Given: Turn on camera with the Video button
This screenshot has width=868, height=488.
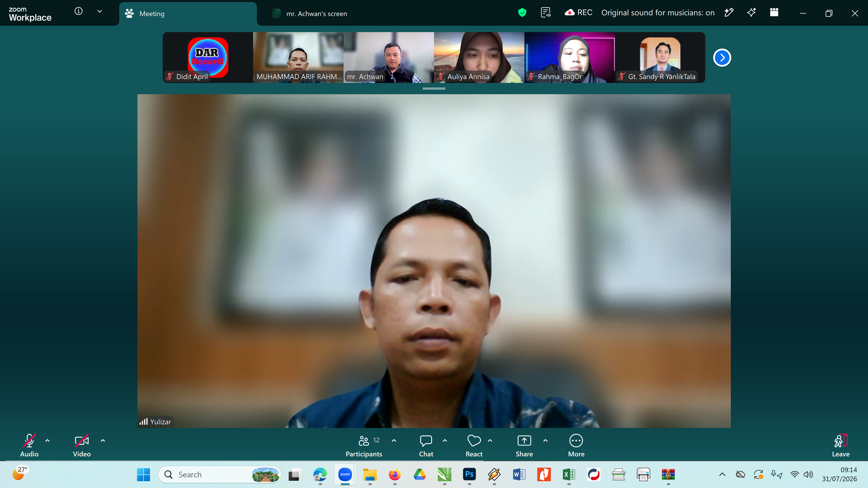Looking at the screenshot, I should click(x=82, y=445).
